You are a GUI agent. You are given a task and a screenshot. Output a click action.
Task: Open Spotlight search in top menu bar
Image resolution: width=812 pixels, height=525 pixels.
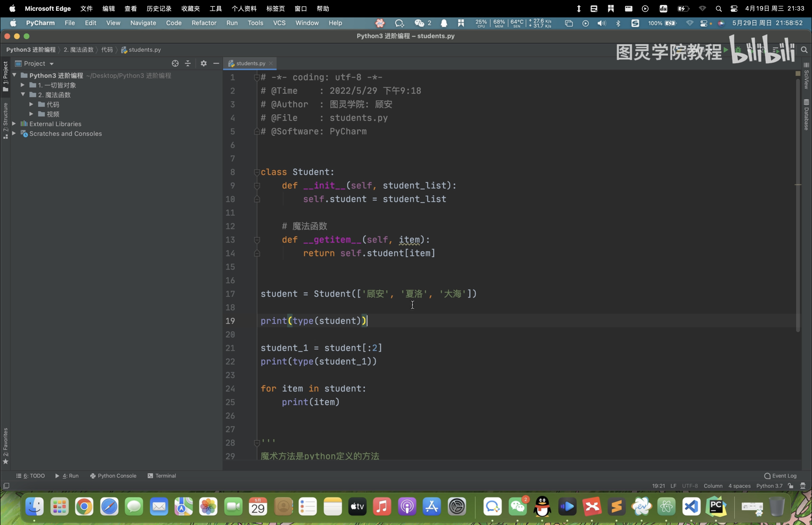tap(719, 9)
